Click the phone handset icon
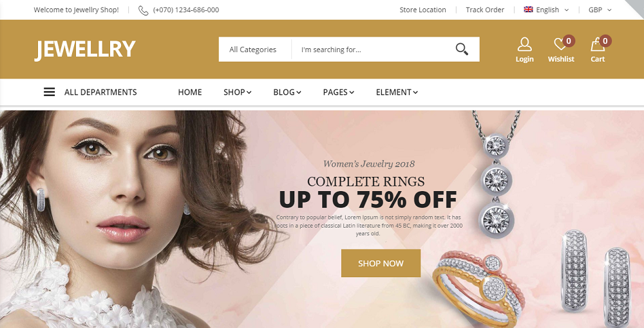Viewport: 644px width, 328px height. (x=143, y=10)
